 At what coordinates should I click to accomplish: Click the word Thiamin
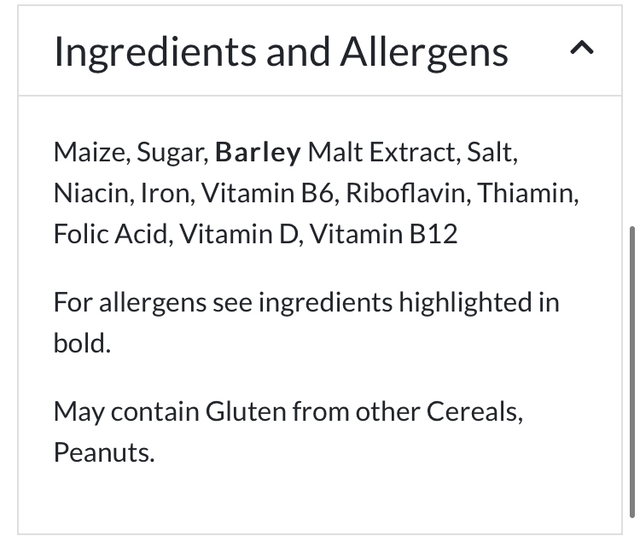(527, 194)
